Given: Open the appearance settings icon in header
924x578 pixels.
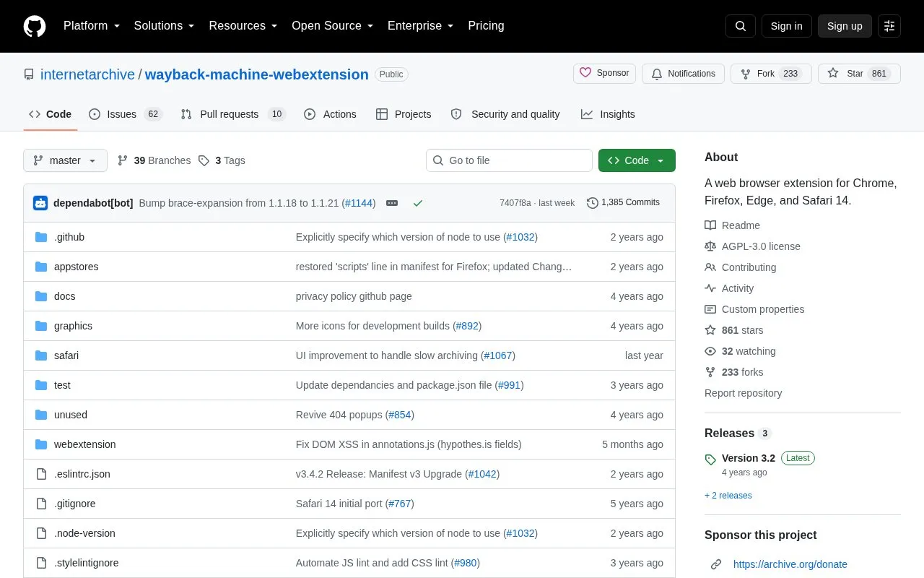Looking at the screenshot, I should pos(889,26).
